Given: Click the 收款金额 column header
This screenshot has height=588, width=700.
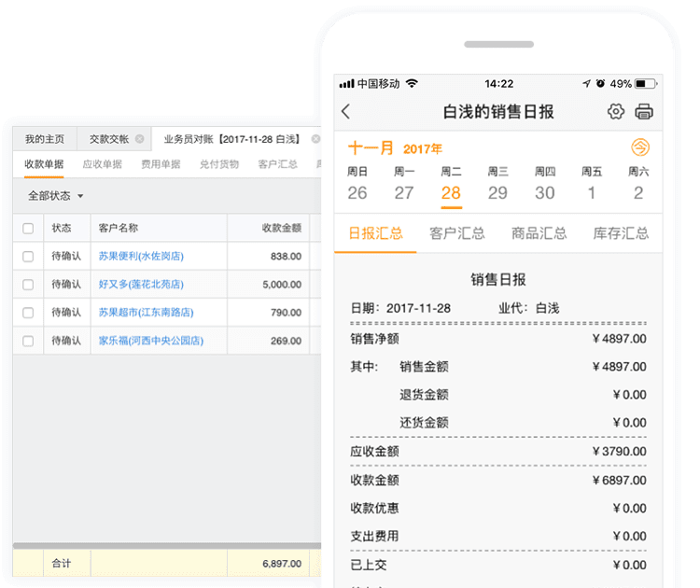Looking at the screenshot, I should point(282,228).
